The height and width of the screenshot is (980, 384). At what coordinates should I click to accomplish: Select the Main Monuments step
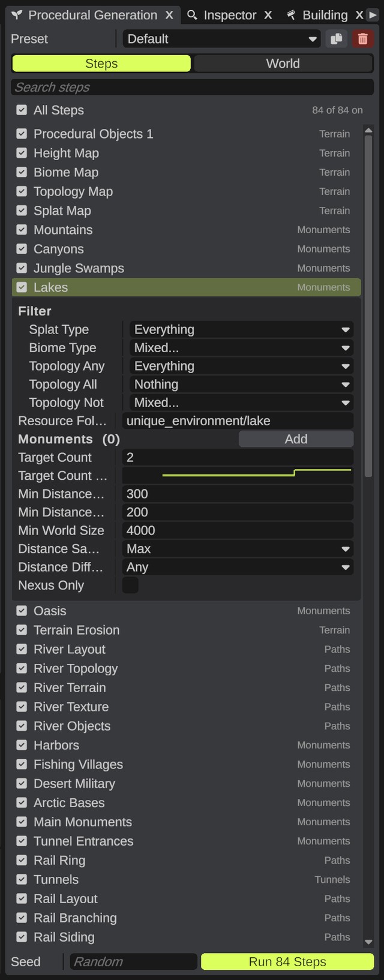(x=186, y=822)
